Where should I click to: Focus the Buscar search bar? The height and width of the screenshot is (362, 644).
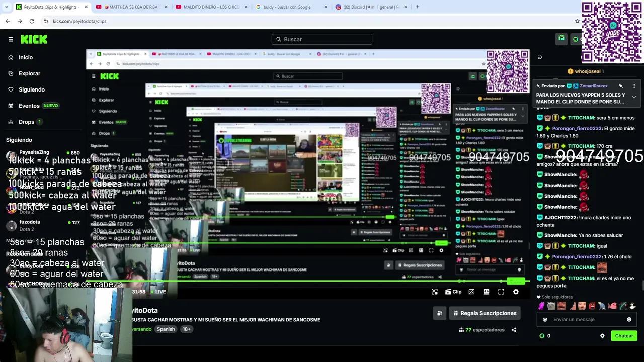[x=322, y=39]
